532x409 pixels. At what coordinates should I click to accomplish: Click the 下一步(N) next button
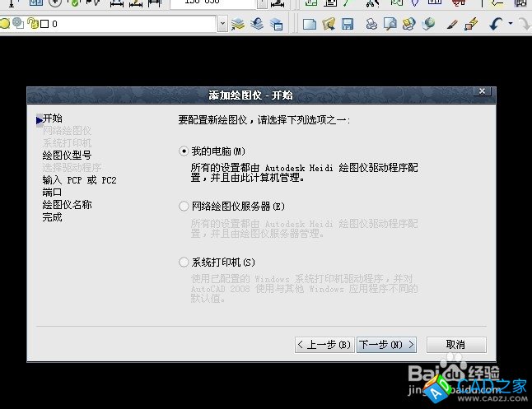(x=386, y=344)
